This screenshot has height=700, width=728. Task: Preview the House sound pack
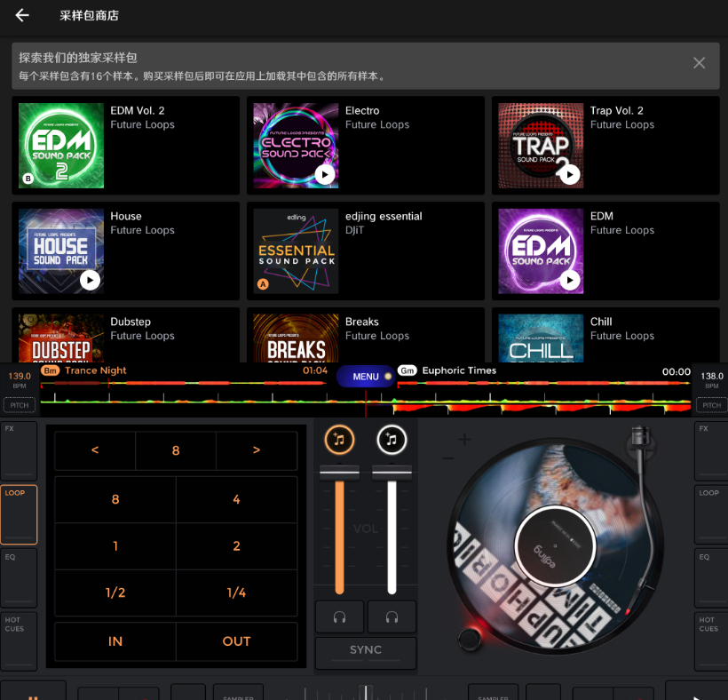coord(90,281)
